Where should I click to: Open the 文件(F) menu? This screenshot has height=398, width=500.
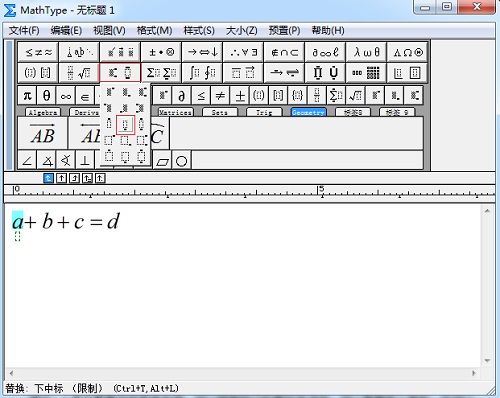point(24,31)
